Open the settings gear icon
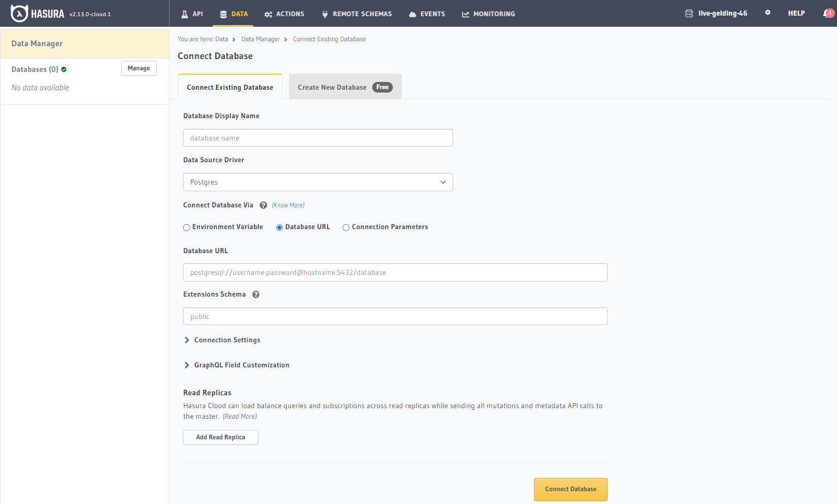This screenshot has width=837, height=504. [768, 13]
